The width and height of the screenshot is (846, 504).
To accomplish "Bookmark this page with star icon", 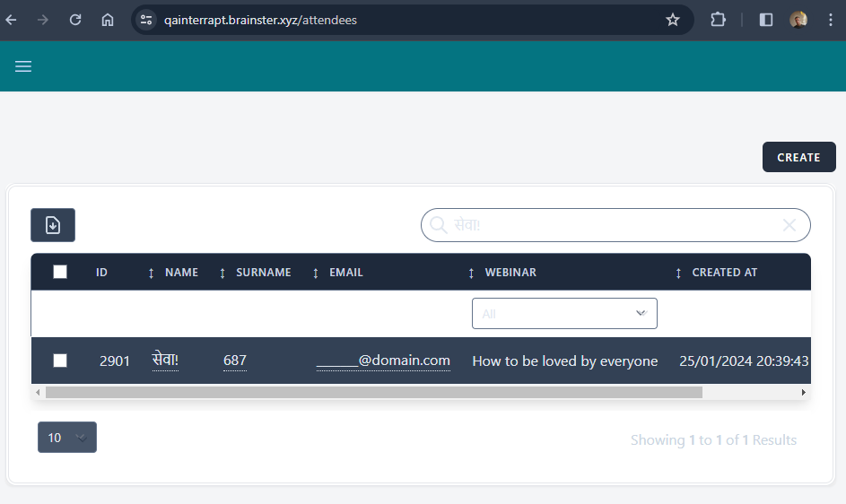I will point(673,20).
